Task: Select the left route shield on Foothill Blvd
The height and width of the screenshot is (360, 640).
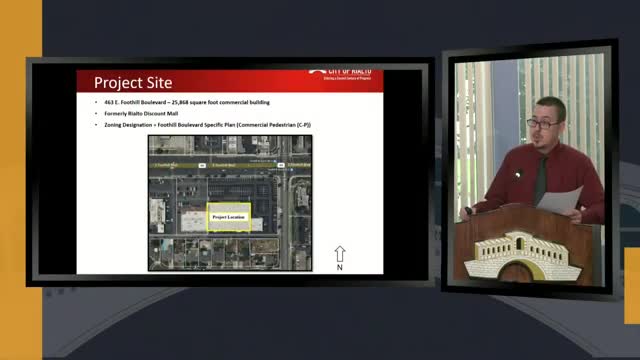Action: click(x=202, y=165)
